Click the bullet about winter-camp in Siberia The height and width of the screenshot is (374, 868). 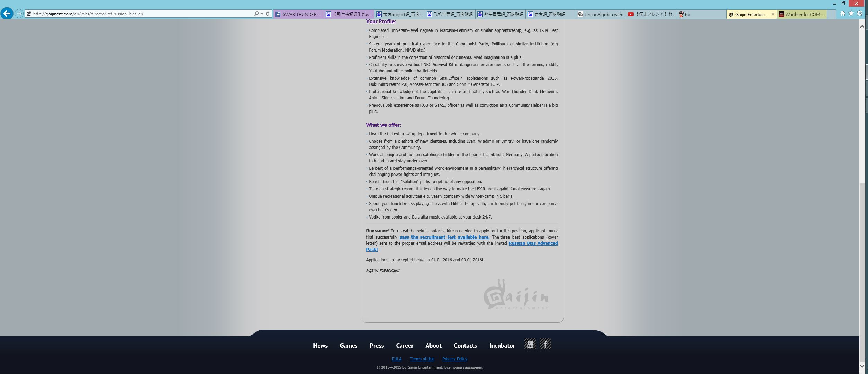pos(441,196)
